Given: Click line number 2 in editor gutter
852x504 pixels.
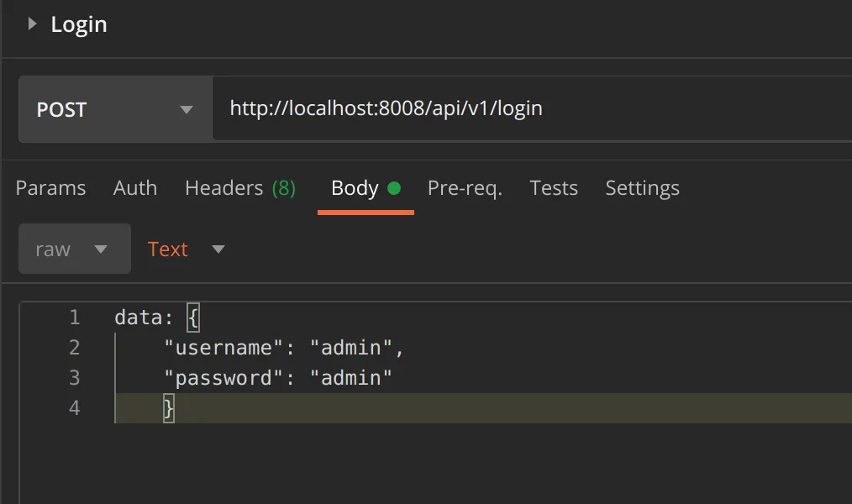Looking at the screenshot, I should pos(75,348).
